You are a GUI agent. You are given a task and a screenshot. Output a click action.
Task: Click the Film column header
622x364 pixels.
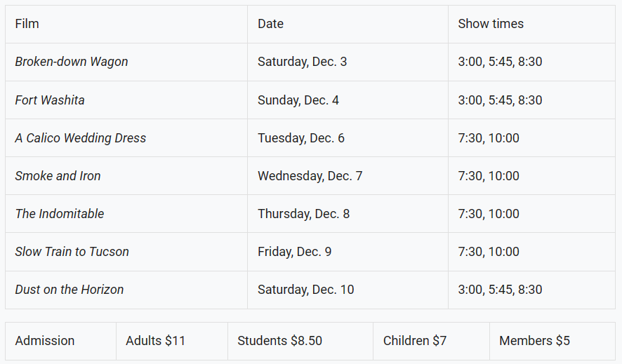27,24
